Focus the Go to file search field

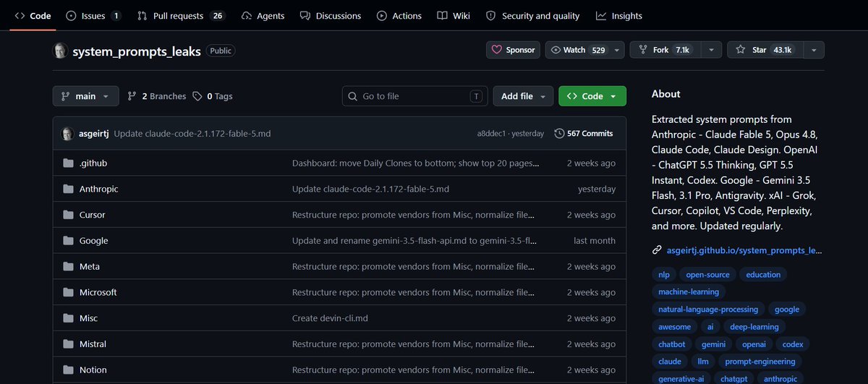(415, 96)
